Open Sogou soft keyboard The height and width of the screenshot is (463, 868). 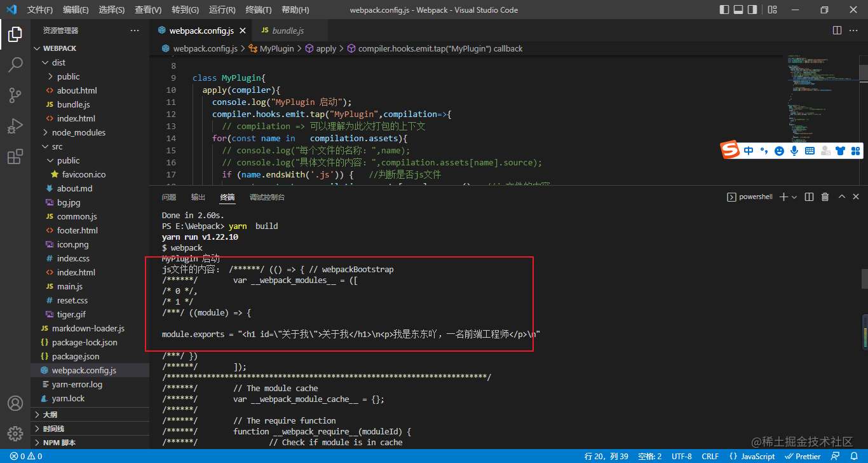[x=810, y=151]
